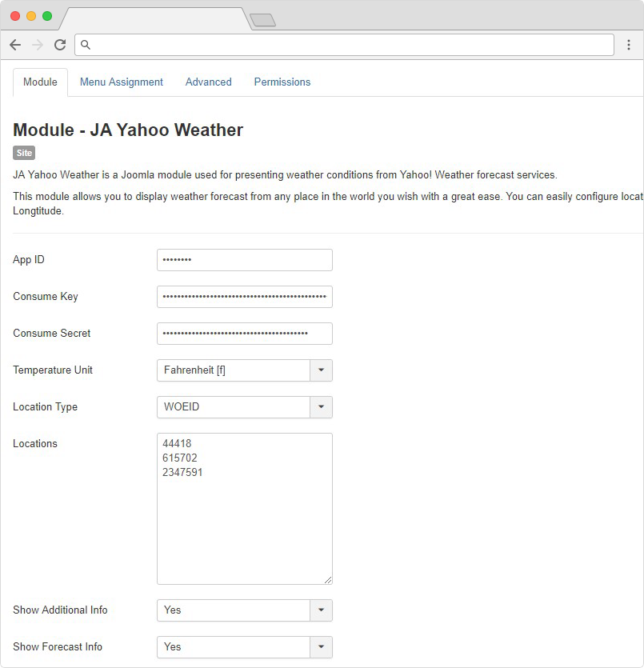Image resolution: width=644 pixels, height=668 pixels.
Task: Open the Show Forecast Info dropdown
Action: [x=245, y=647]
